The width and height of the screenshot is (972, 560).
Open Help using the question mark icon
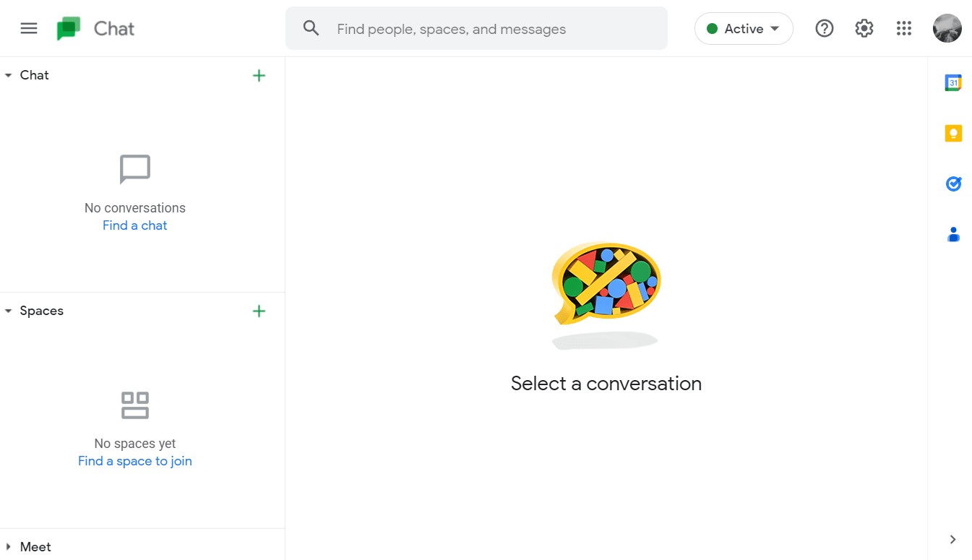[x=825, y=28]
